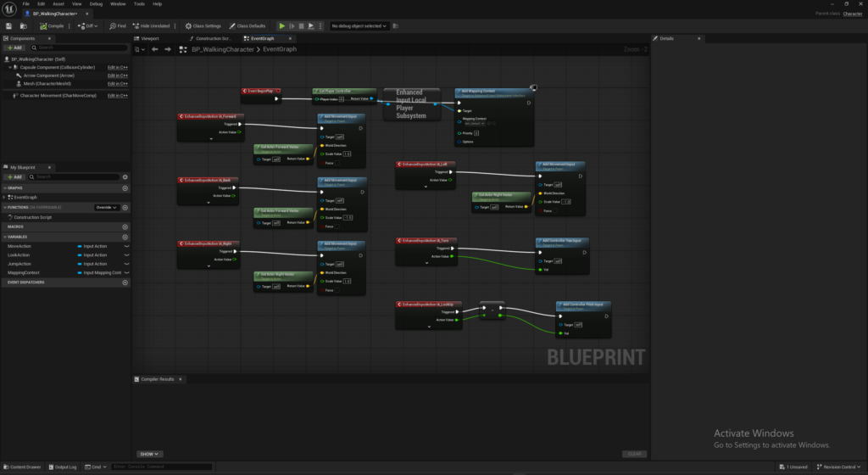This screenshot has width=868, height=475.
Task: Open the Edit menu
Action: click(x=41, y=4)
